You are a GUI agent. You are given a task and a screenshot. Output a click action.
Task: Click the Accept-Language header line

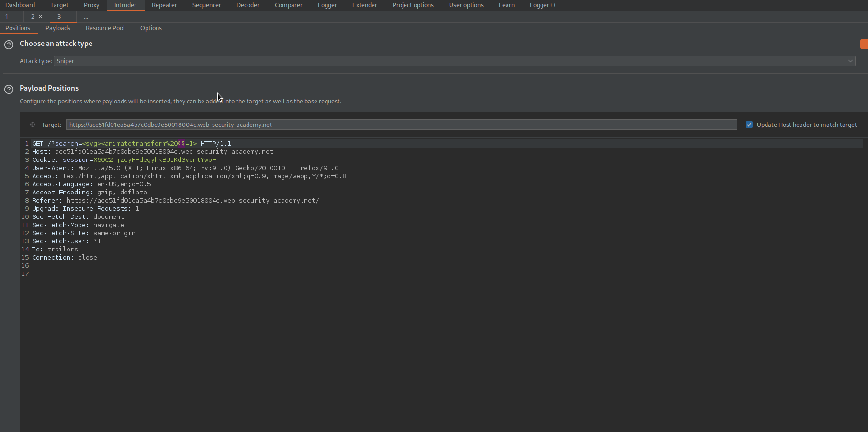click(91, 184)
